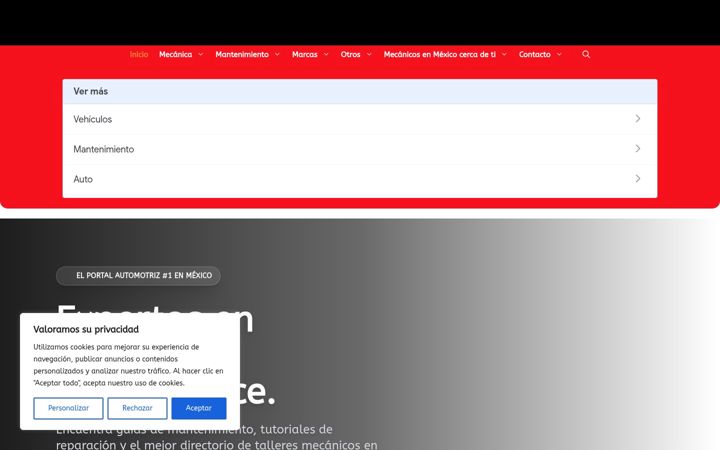Expand the Mecánica dropdown arrow
Screen dimensions: 720x450
(x=201, y=54)
